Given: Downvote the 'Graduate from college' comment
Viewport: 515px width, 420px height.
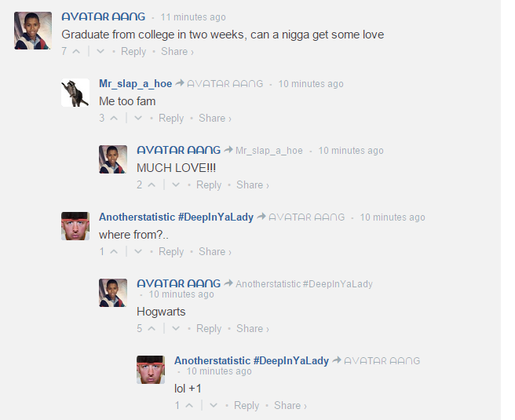Looking at the screenshot, I should 100,52.
